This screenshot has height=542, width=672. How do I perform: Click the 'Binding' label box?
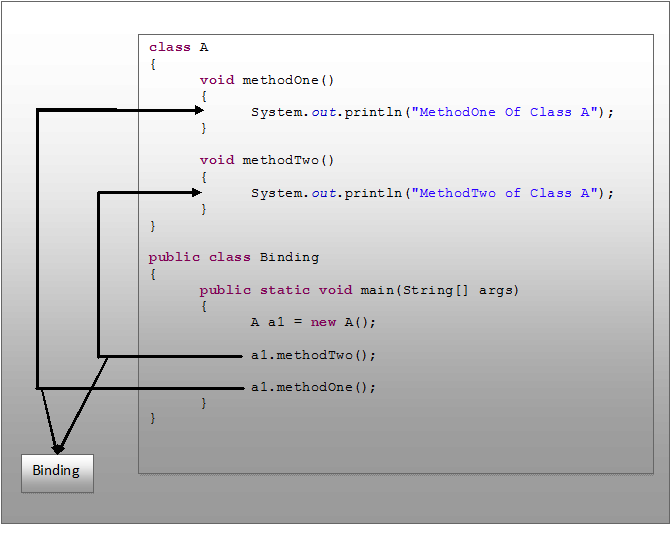click(57, 473)
